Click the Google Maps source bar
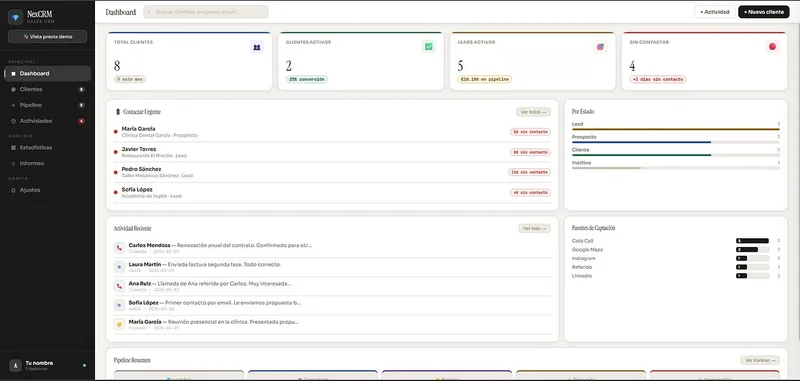This screenshot has height=381, width=800. (x=752, y=249)
